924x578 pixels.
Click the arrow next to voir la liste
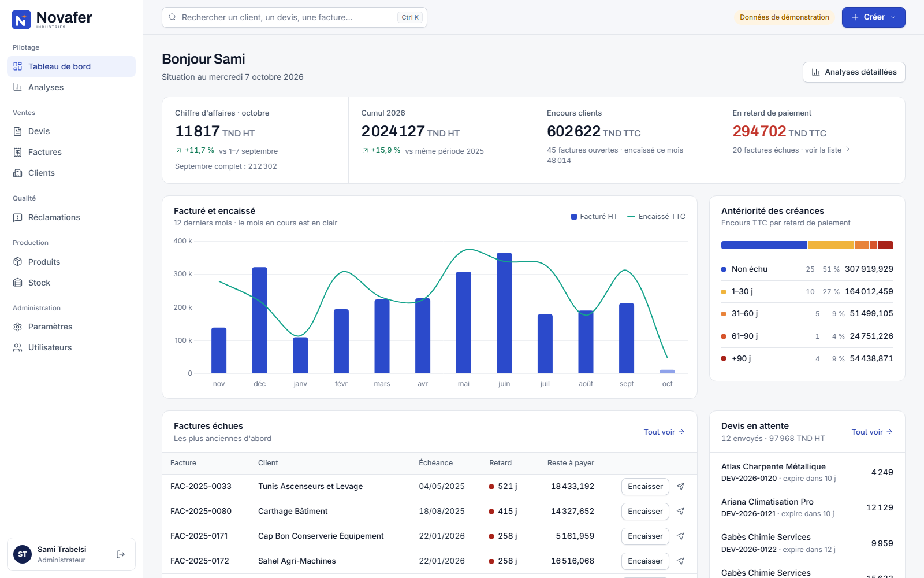(x=847, y=149)
